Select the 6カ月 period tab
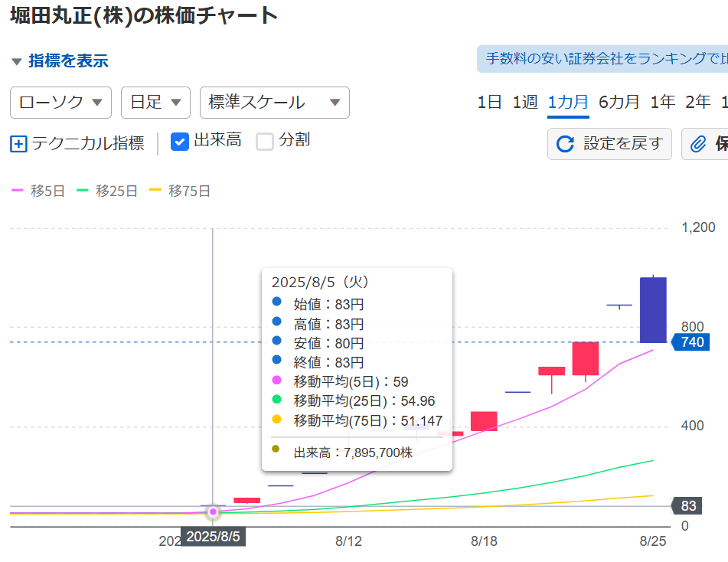The height and width of the screenshot is (562, 728). coord(619,102)
